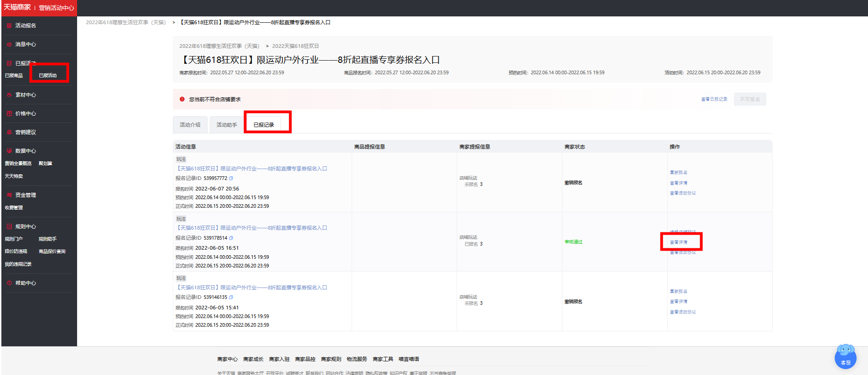The width and height of the screenshot is (868, 375).
Task: Click the 查看已报记录 link
Action: click(714, 99)
